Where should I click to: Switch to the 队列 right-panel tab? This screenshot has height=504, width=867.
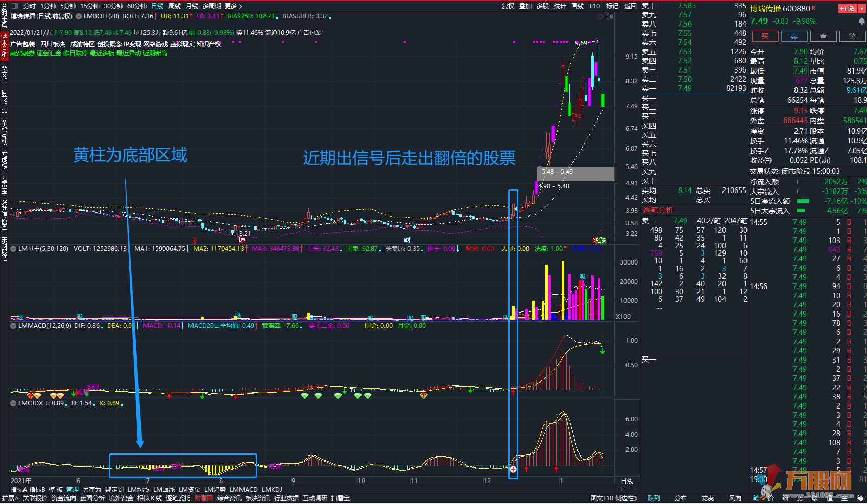tap(654, 498)
